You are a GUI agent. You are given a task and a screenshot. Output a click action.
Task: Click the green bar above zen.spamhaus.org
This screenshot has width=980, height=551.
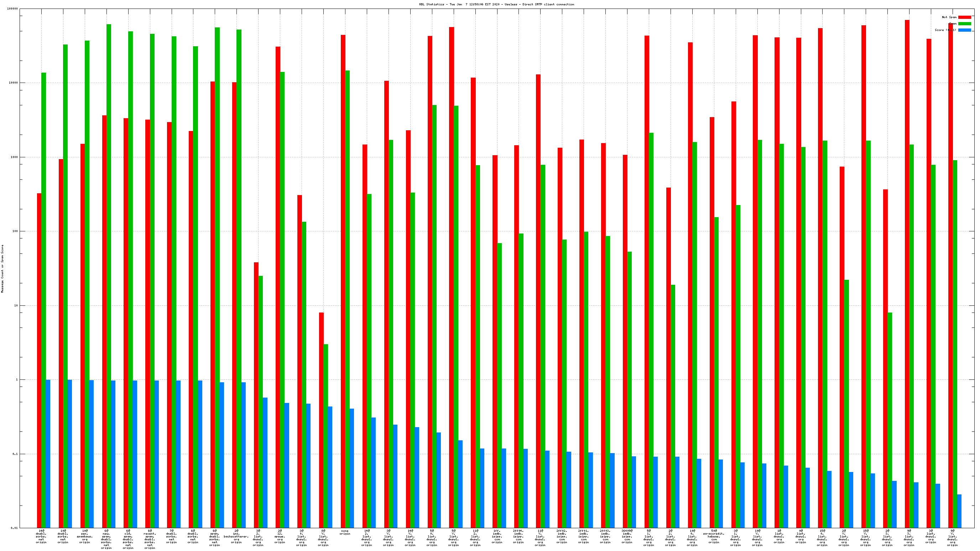(x=87, y=266)
